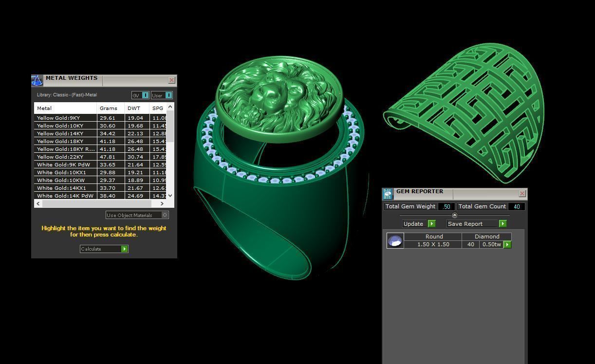Select the Yellow Gold:18KY R... row

(100, 149)
